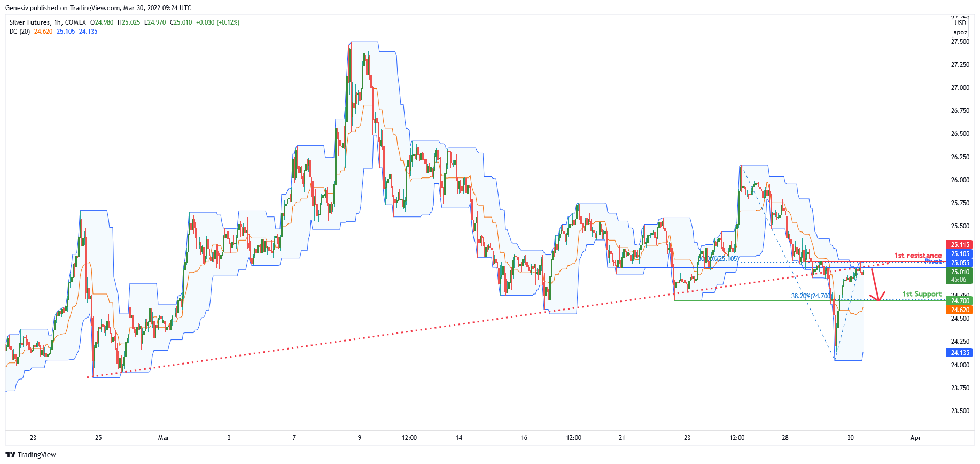
Task: Click the red 25.115 price tag
Action: pyautogui.click(x=960, y=245)
